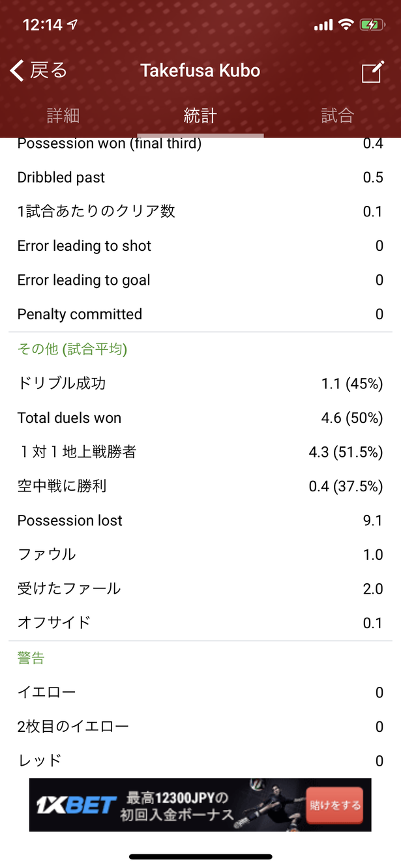Image resolution: width=401 pixels, height=868 pixels.
Task: Tap the Takefusa Kubo title
Action: [x=200, y=70]
